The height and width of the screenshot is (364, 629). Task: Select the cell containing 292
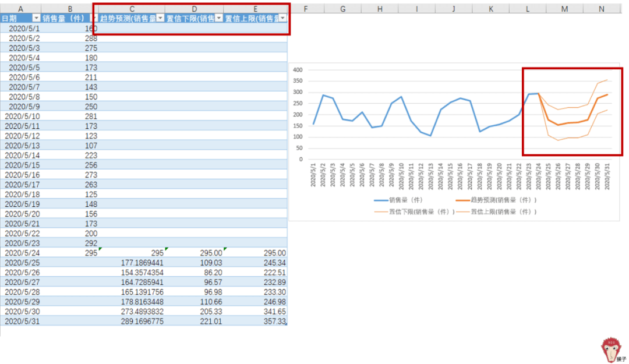click(x=70, y=243)
